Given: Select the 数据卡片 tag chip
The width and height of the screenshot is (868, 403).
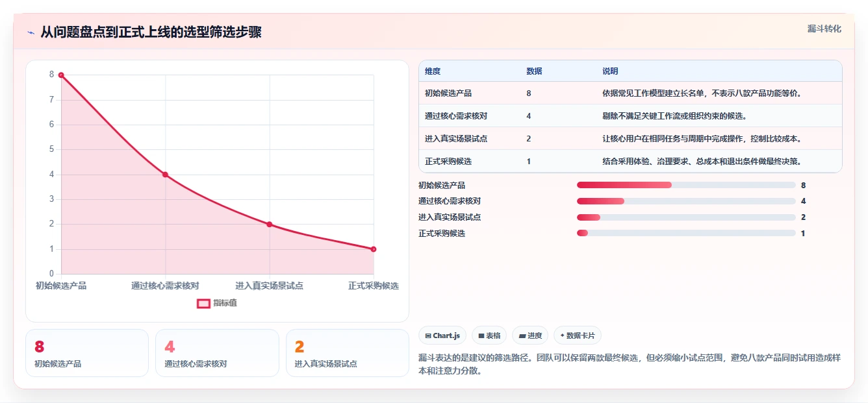Looking at the screenshot, I should click(578, 336).
